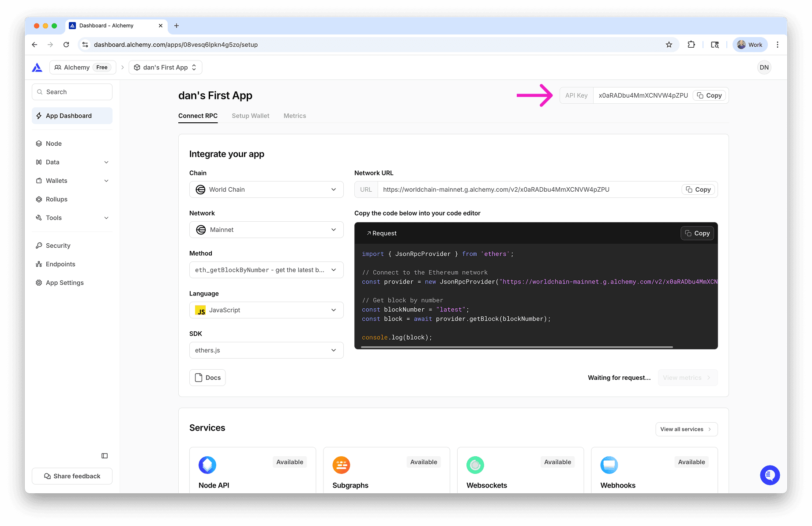
Task: Open the chat support bubble
Action: pos(770,475)
